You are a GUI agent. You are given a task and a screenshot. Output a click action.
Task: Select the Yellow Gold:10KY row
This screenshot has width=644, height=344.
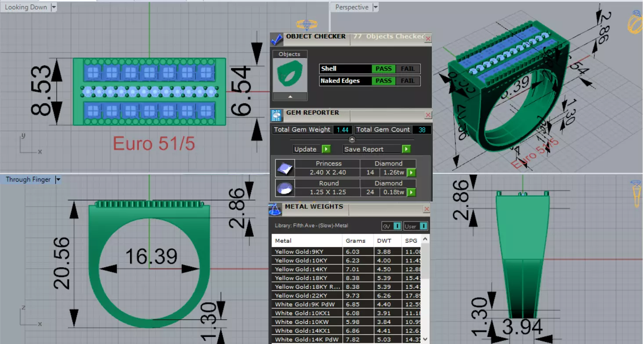[x=346, y=261]
